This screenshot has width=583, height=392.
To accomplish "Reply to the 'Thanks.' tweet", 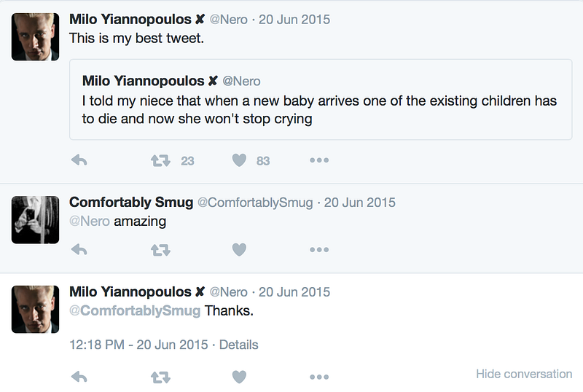I will pyautogui.click(x=79, y=377).
